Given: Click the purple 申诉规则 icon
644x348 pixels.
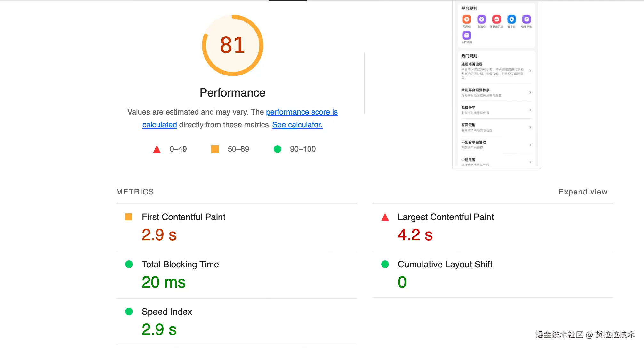Looking at the screenshot, I should 466,35.
